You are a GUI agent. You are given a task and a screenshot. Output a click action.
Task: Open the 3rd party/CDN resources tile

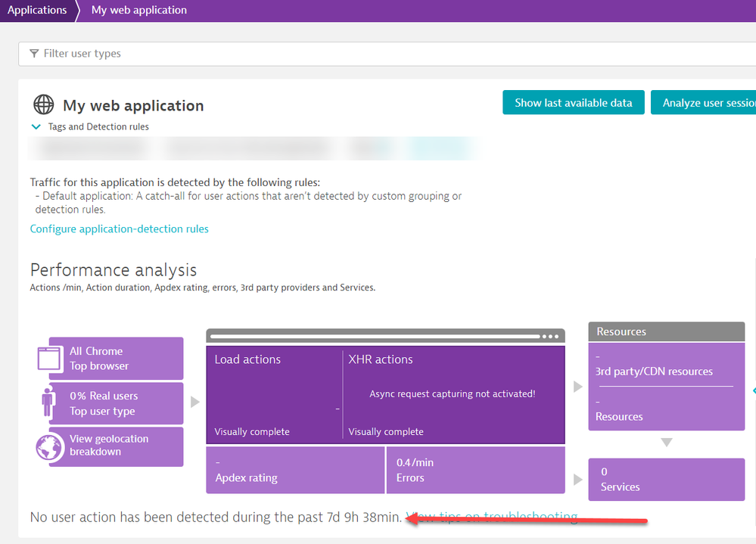666,365
